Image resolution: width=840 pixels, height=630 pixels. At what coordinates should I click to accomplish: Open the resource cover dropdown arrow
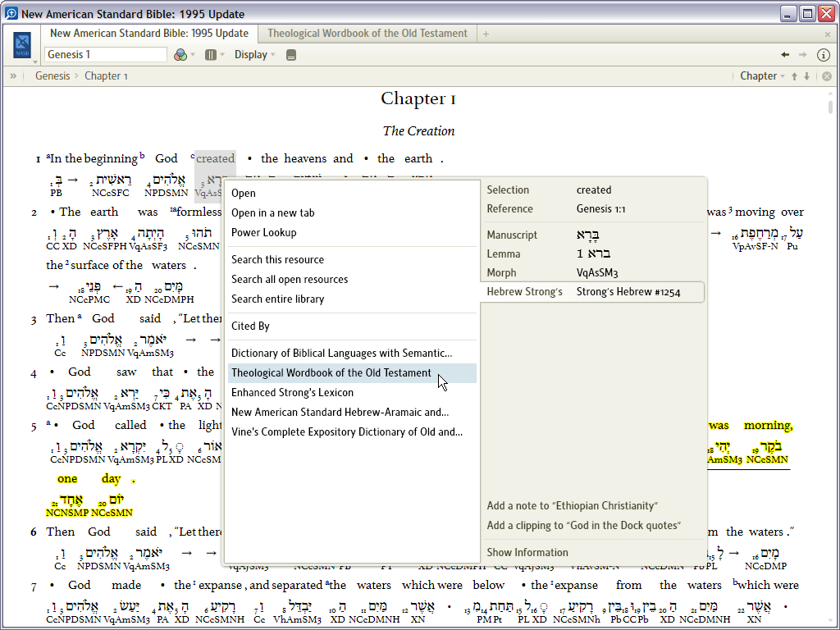34,62
